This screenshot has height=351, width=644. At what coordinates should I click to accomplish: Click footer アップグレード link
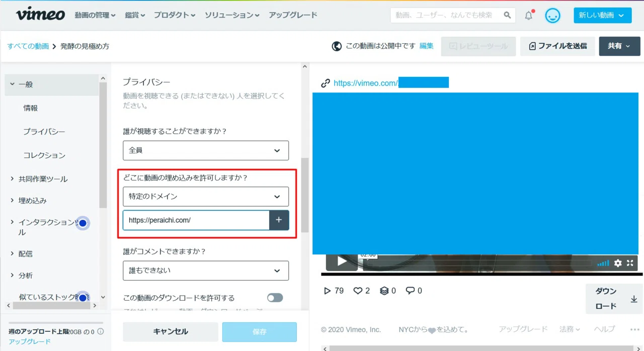click(x=523, y=329)
